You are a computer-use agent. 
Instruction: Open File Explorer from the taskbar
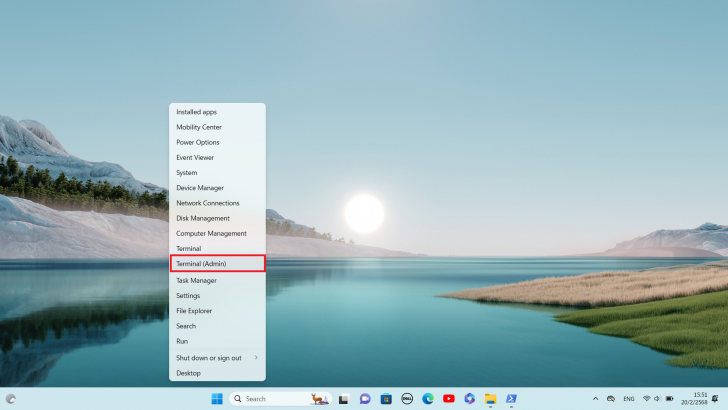tap(490, 398)
